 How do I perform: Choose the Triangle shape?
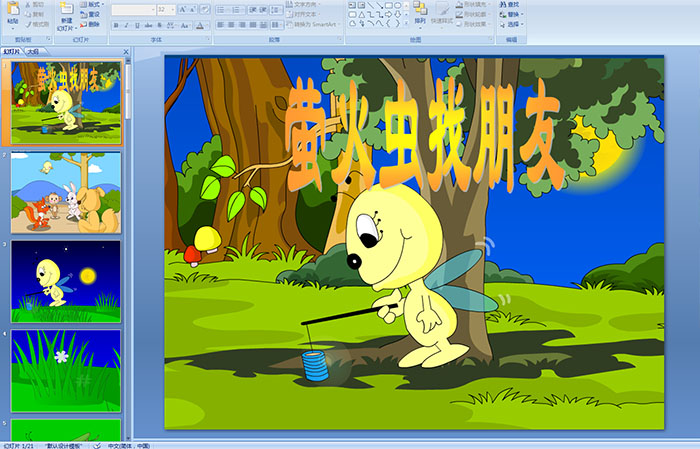[x=361, y=15]
